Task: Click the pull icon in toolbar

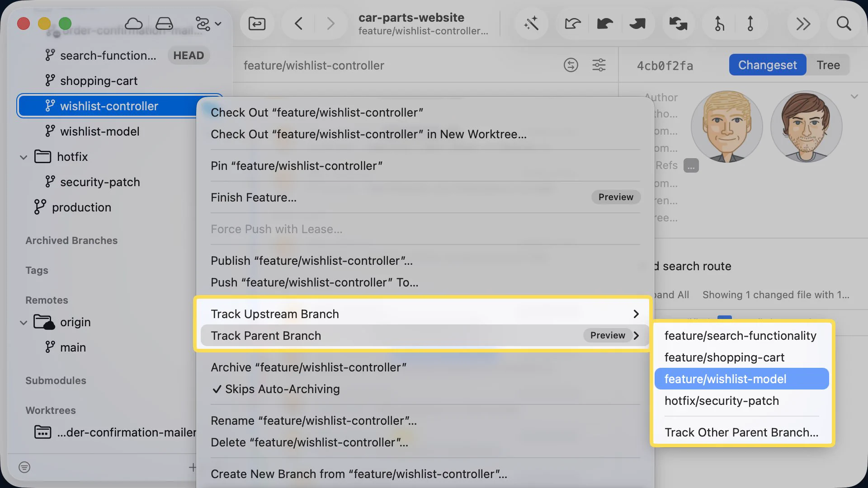Action: (x=605, y=23)
